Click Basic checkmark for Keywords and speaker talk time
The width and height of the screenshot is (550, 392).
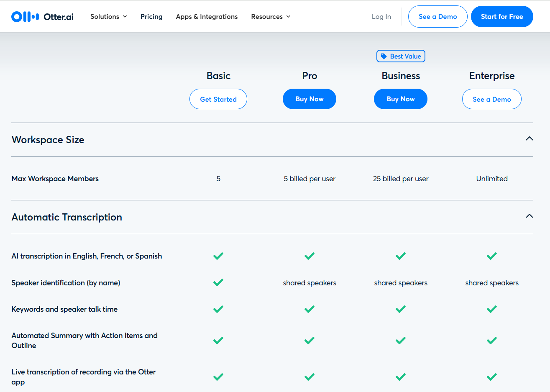point(218,309)
